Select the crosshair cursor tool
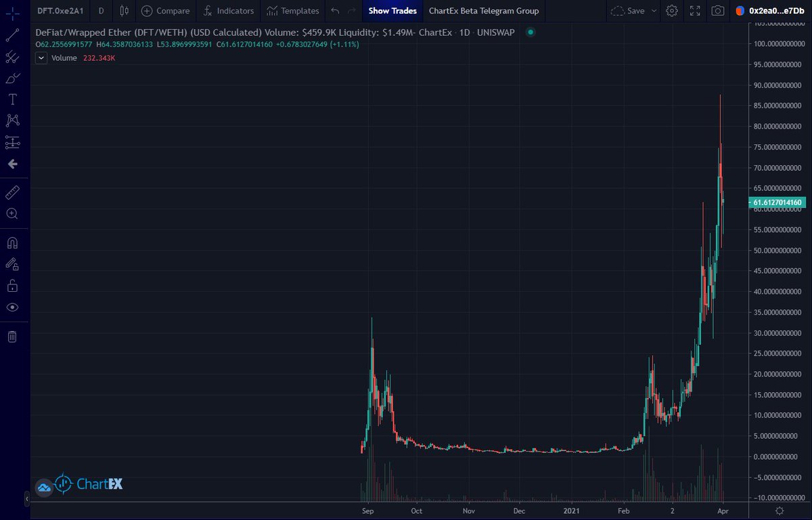The width and height of the screenshot is (812, 520). click(x=12, y=13)
